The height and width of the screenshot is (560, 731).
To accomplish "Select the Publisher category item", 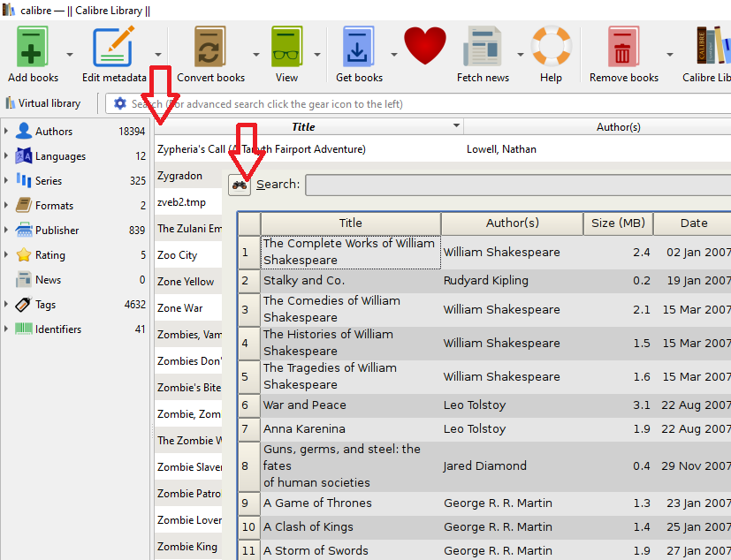I will click(x=57, y=231).
